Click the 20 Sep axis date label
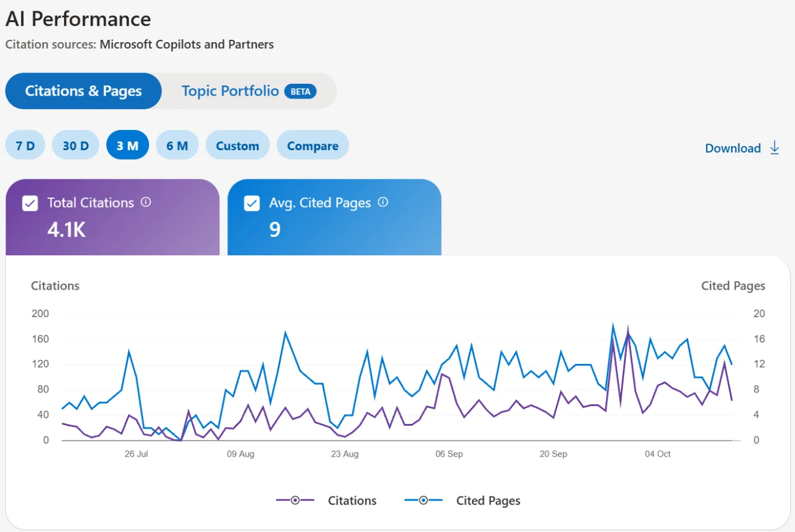Image resolution: width=795 pixels, height=532 pixels. coord(553,454)
